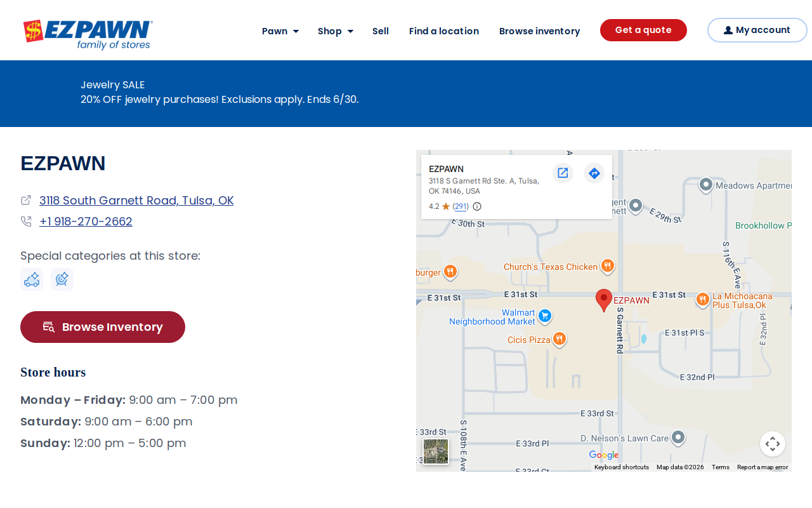Click the external link icon beside address
Image resolution: width=812 pixels, height=508 pixels.
point(26,200)
